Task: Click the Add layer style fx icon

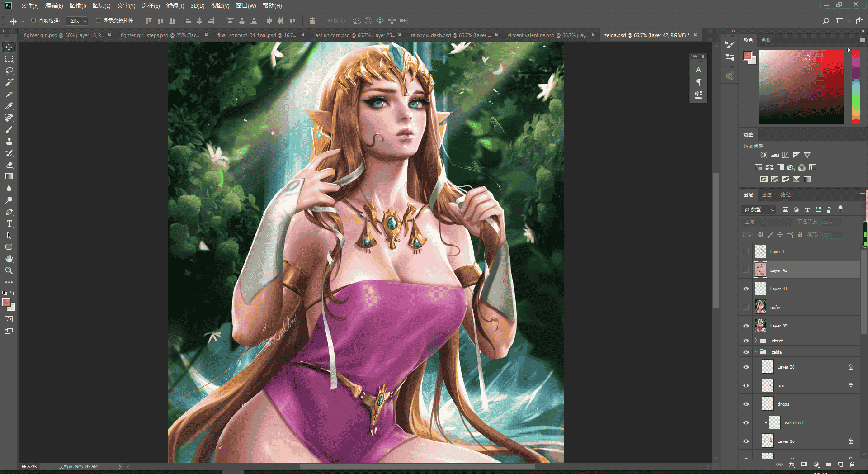Action: point(792,465)
